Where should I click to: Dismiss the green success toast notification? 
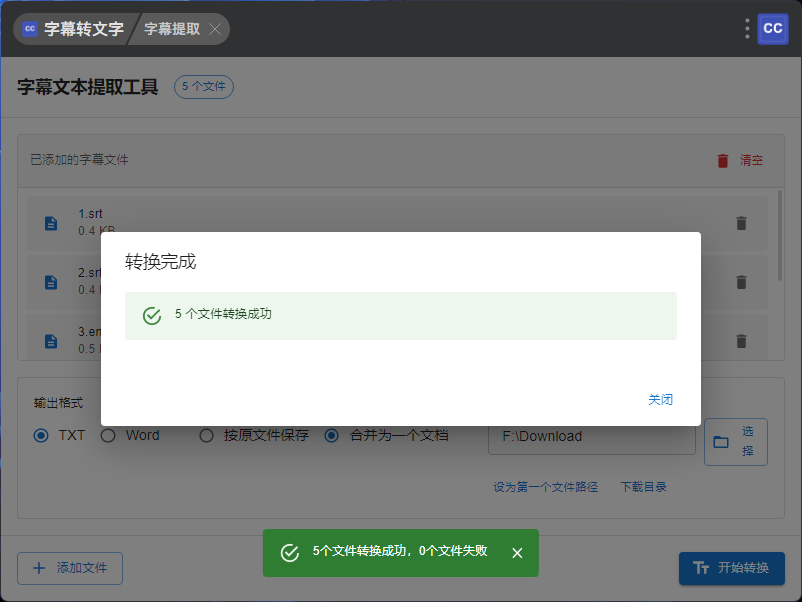pyautogui.click(x=517, y=553)
